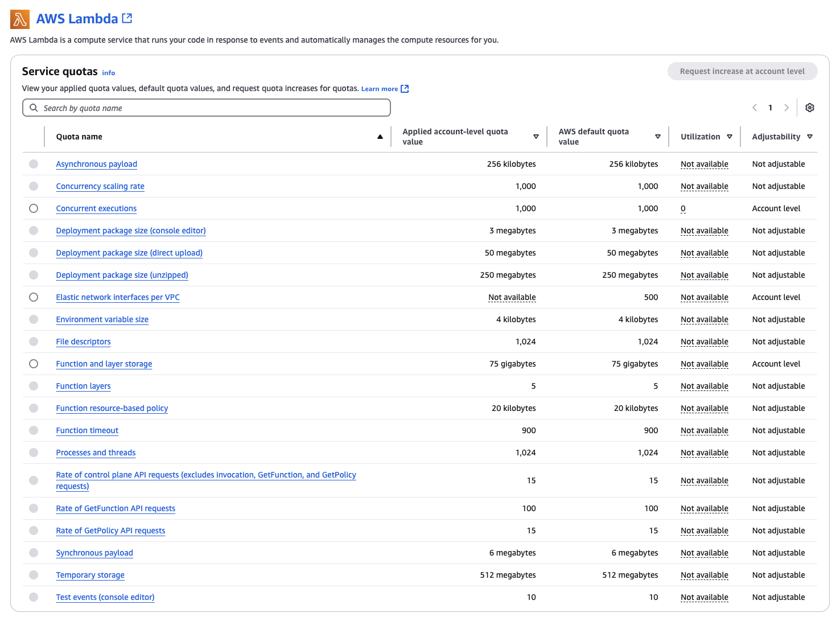840x621 pixels.
Task: Open table preferences gear icon
Action: [x=810, y=108]
